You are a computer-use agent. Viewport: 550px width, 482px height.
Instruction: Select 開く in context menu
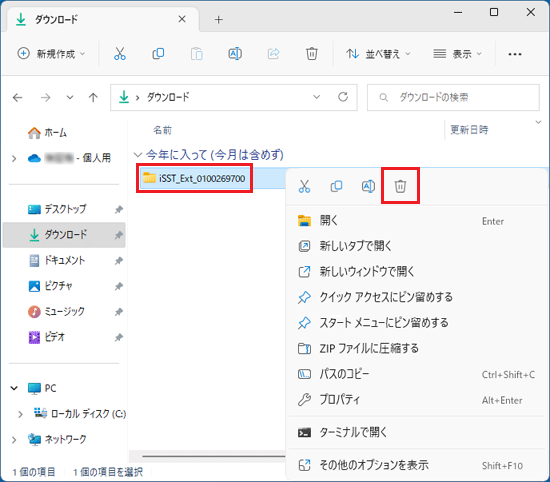point(417,221)
